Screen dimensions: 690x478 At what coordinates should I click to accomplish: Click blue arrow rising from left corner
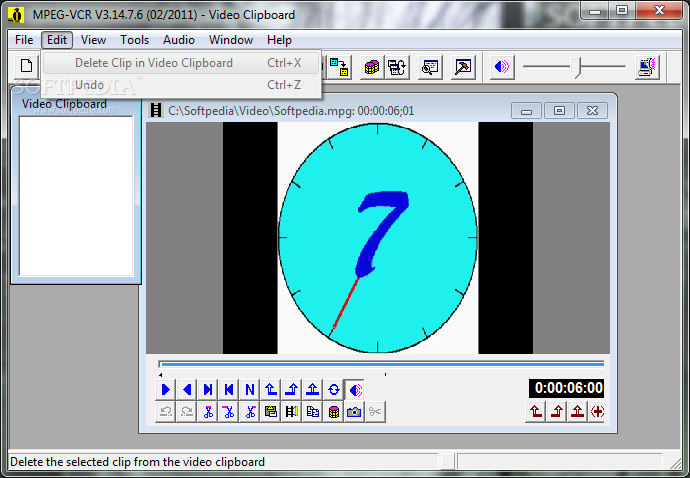tap(271, 390)
